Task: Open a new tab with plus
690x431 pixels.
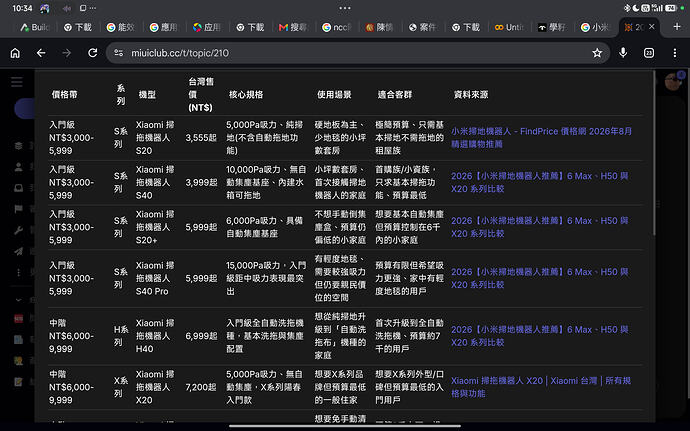Action: pos(677,27)
